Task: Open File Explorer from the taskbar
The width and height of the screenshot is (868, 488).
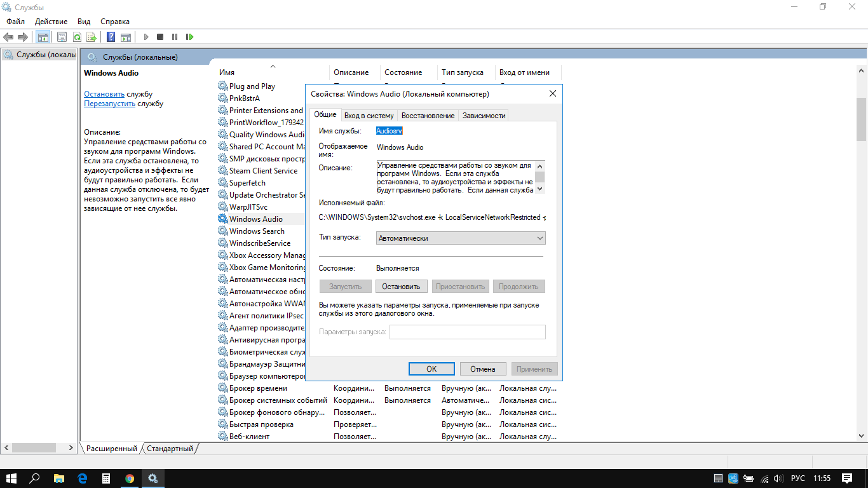Action: [58, 478]
